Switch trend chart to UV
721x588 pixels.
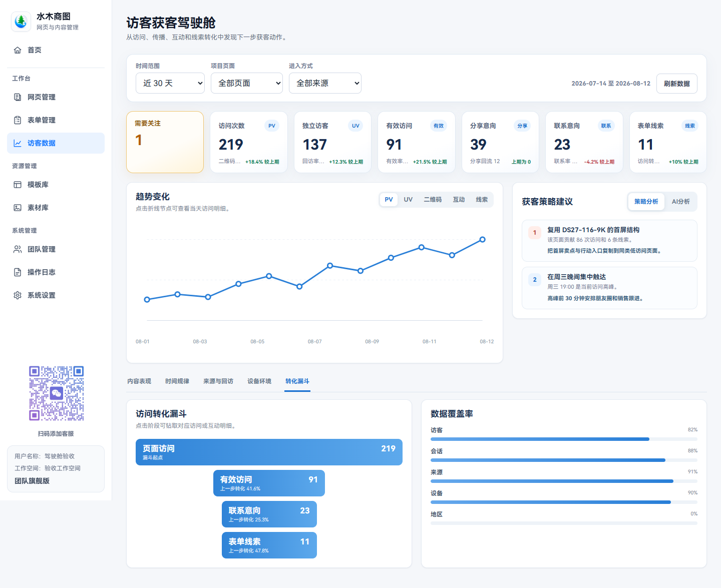(x=408, y=200)
